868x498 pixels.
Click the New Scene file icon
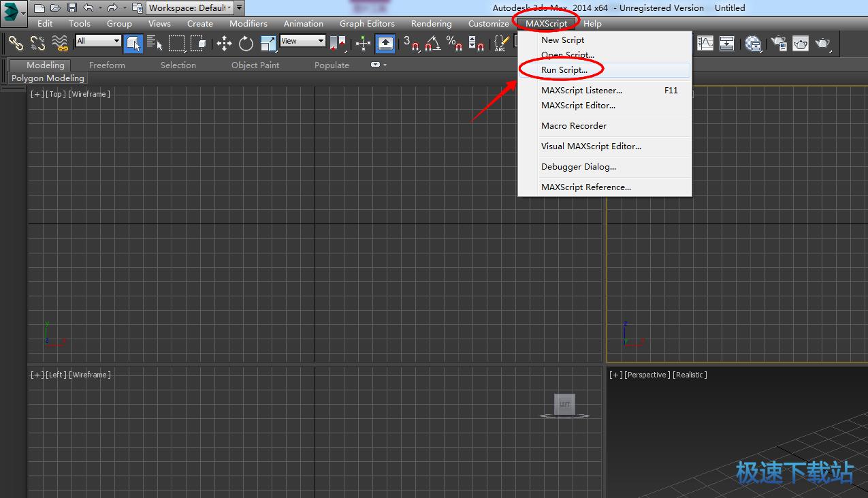[39, 8]
